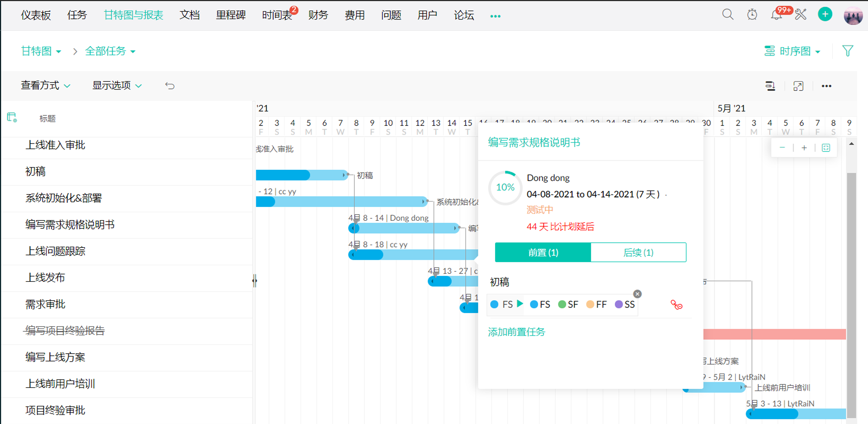Open the wrench settings tools icon
868x424 pixels.
801,15
